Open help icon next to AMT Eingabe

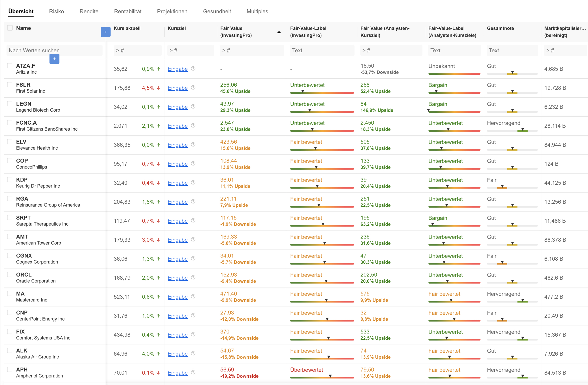click(x=193, y=240)
